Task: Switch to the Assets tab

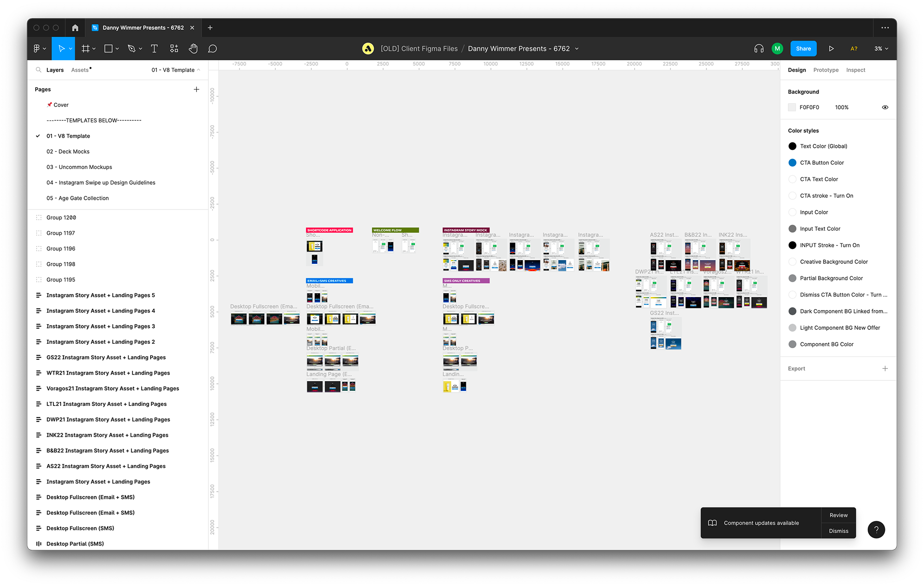Action: coord(80,70)
